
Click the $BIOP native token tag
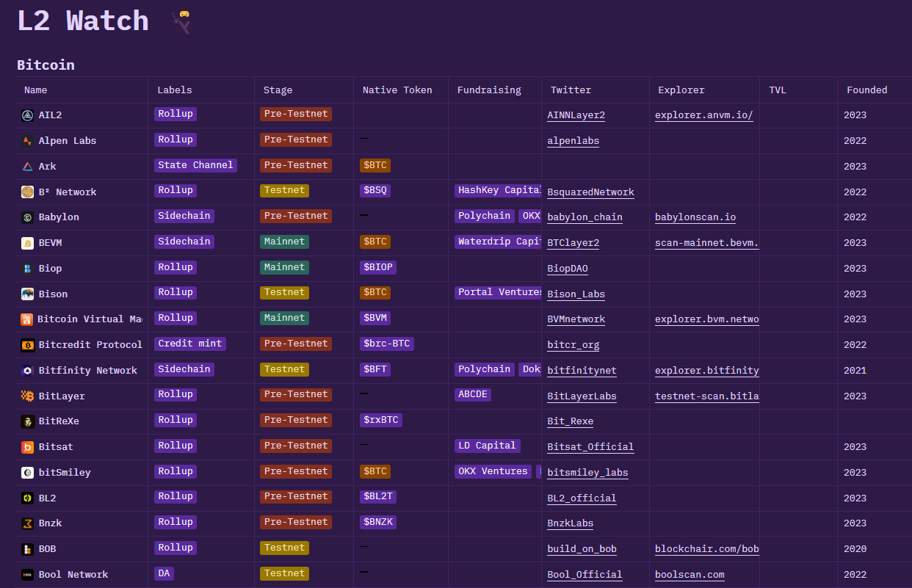tap(378, 267)
